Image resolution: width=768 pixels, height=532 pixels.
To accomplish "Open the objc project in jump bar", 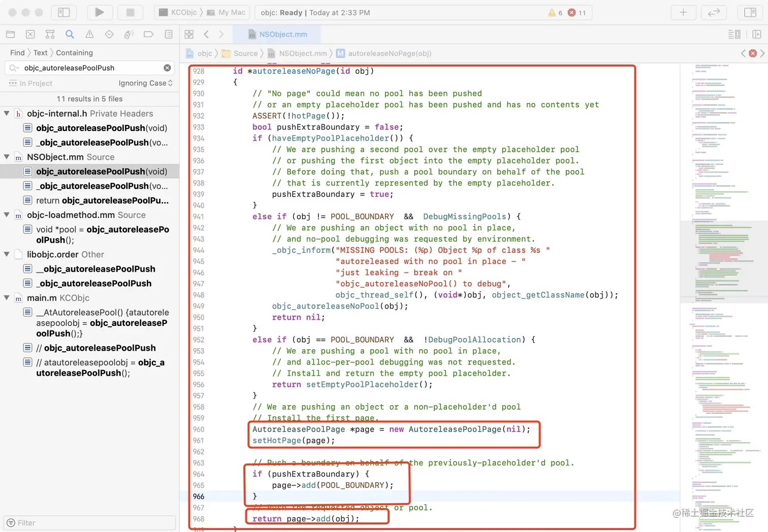I will click(x=199, y=53).
